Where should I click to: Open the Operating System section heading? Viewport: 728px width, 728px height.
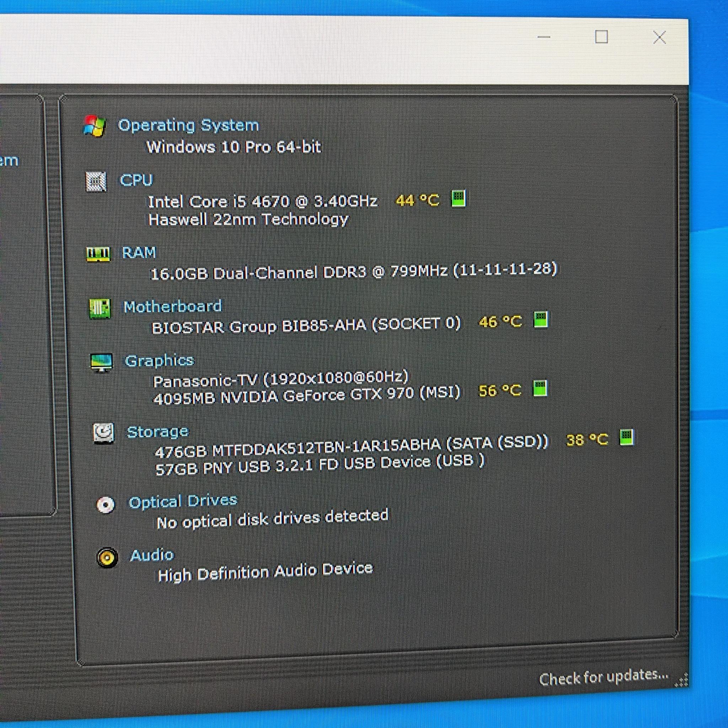tap(189, 125)
